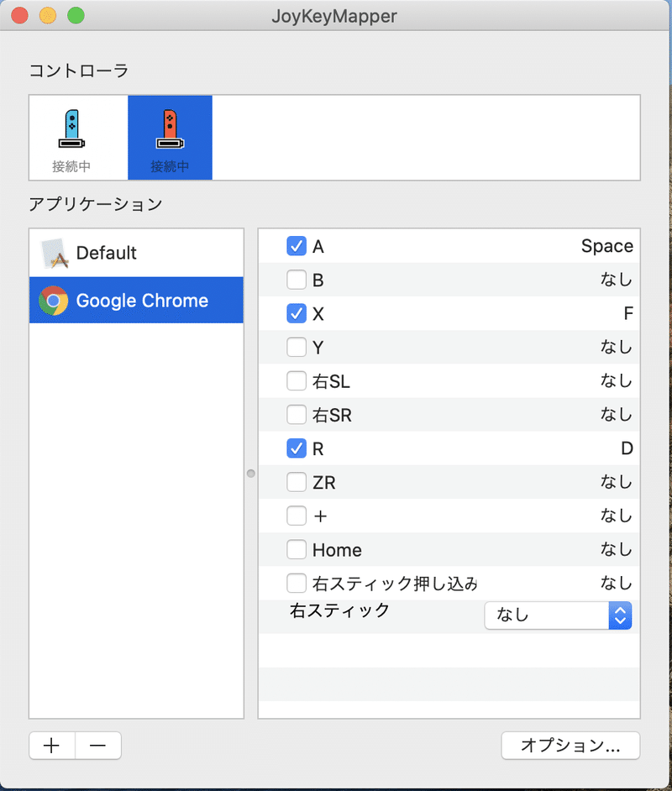Click the なし value in Home row

pos(617,549)
